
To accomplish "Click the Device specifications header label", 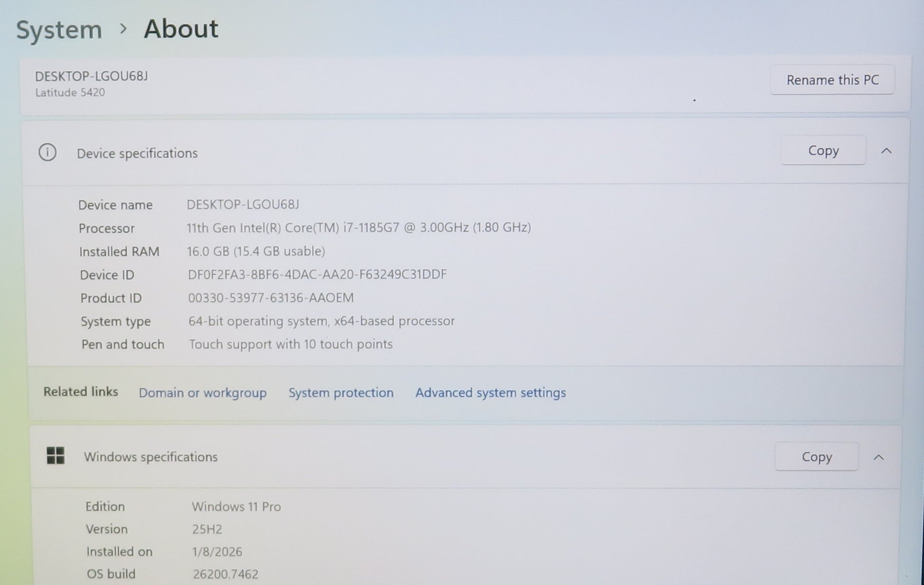I will (137, 153).
